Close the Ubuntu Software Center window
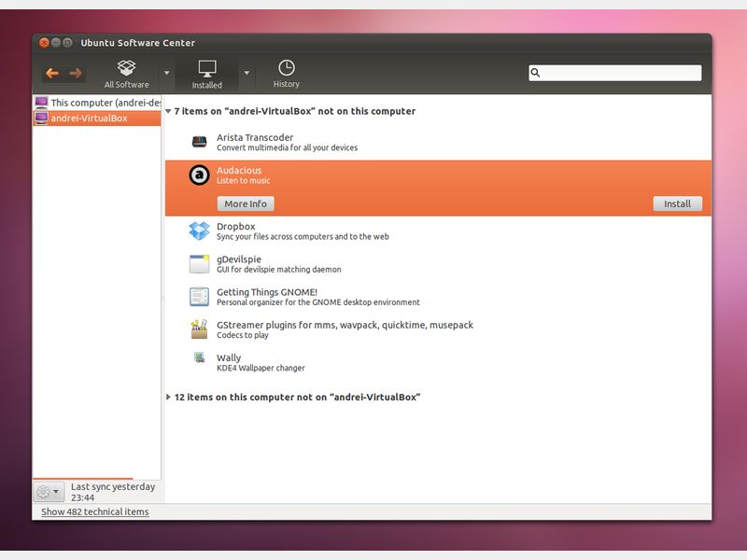Image resolution: width=747 pixels, height=560 pixels. (44, 42)
